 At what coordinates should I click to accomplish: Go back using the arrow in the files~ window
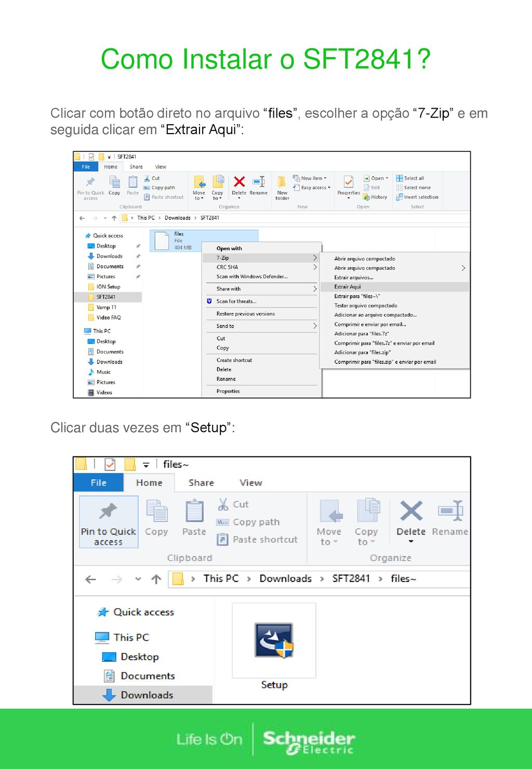pyautogui.click(x=90, y=579)
